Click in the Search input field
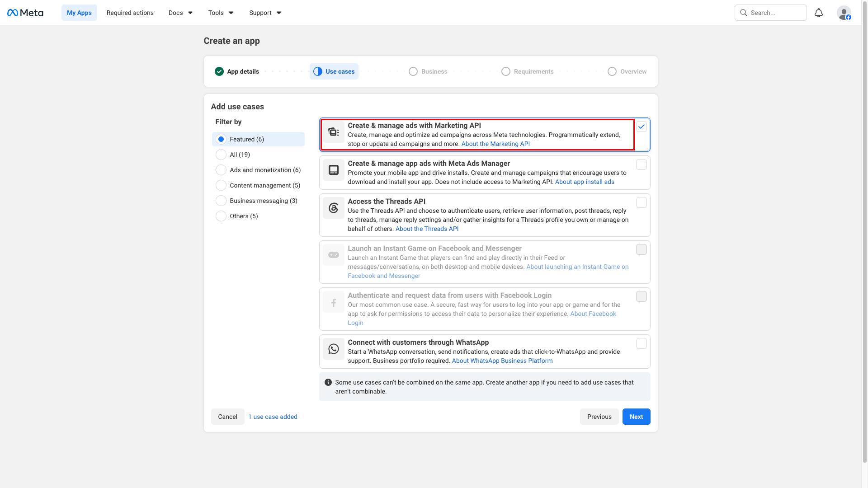 click(770, 13)
